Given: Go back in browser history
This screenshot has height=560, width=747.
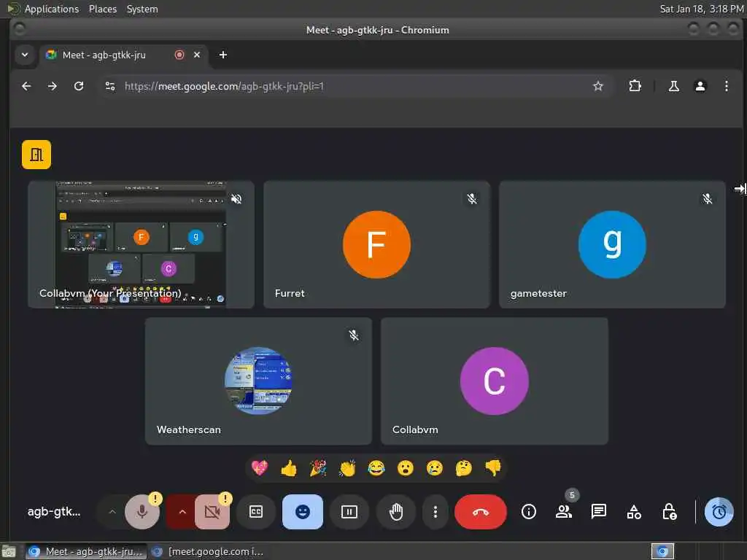Looking at the screenshot, I should (x=26, y=86).
